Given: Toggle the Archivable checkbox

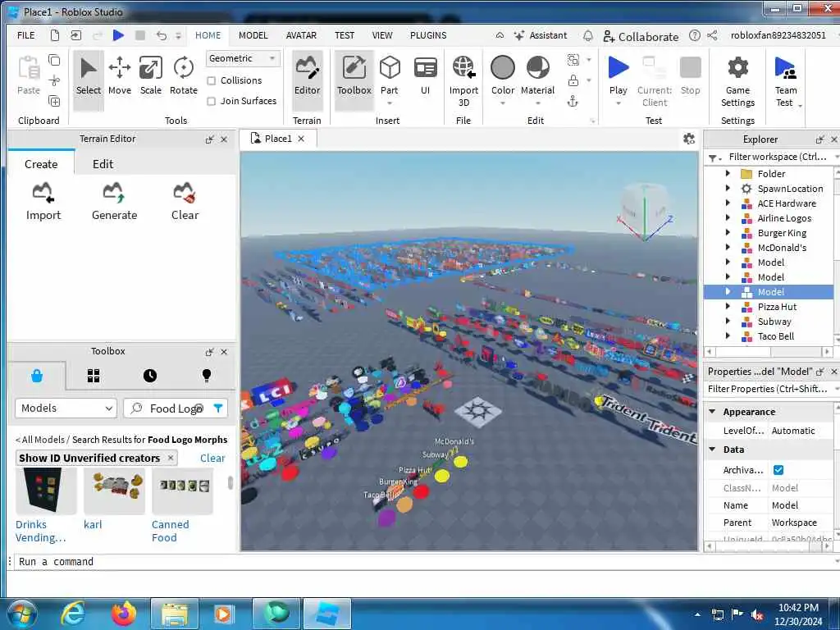Looking at the screenshot, I should 778,470.
